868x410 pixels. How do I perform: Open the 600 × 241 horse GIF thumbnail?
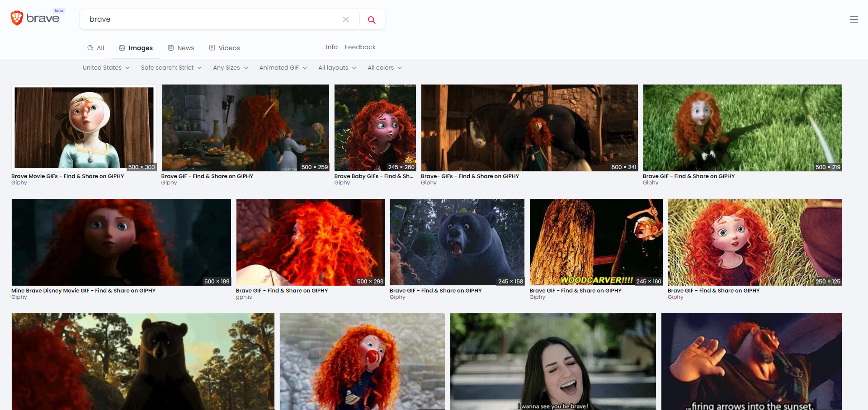(x=529, y=128)
